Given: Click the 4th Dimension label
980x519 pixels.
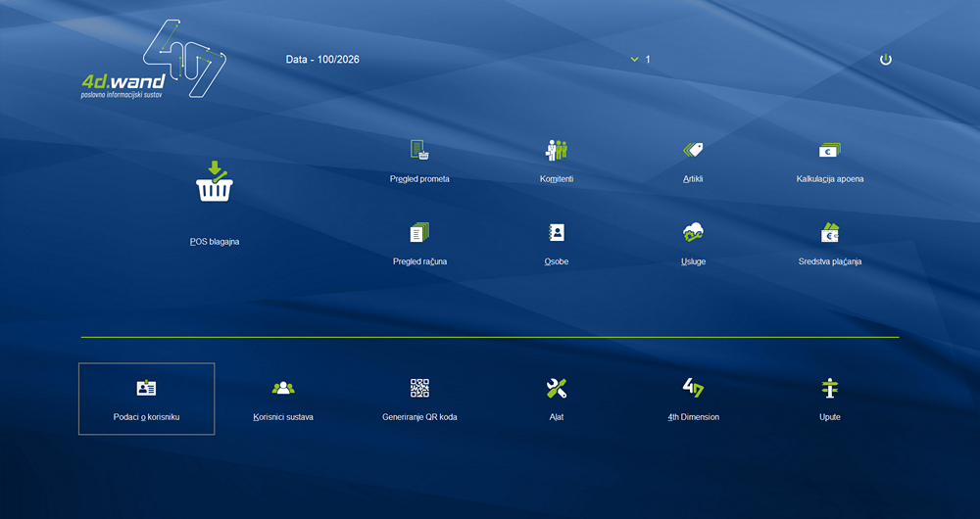Looking at the screenshot, I should point(693,417).
